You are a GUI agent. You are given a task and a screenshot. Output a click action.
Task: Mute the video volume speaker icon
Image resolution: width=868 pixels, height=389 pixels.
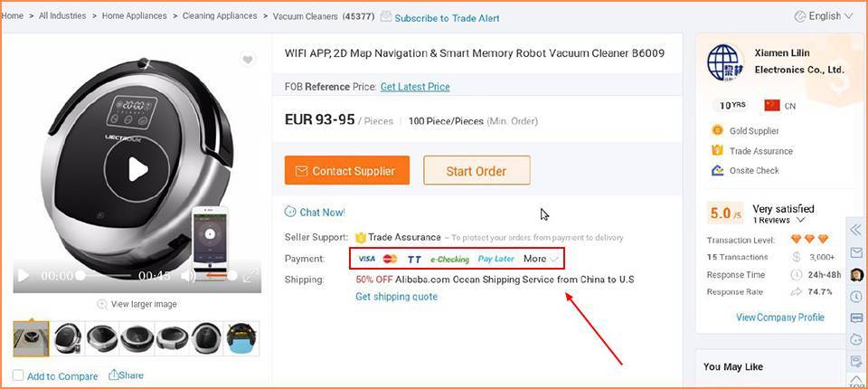click(x=188, y=275)
